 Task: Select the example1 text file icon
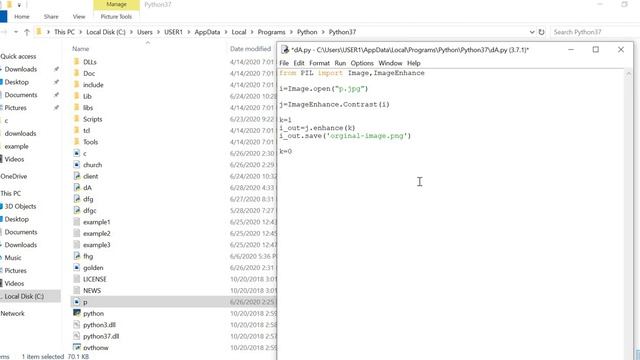(x=76, y=222)
